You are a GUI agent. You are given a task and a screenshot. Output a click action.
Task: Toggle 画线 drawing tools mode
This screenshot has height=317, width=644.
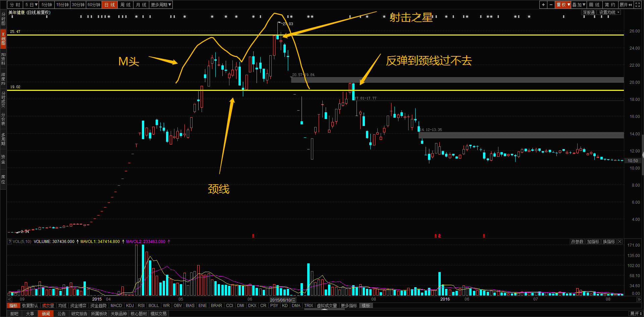point(594,5)
